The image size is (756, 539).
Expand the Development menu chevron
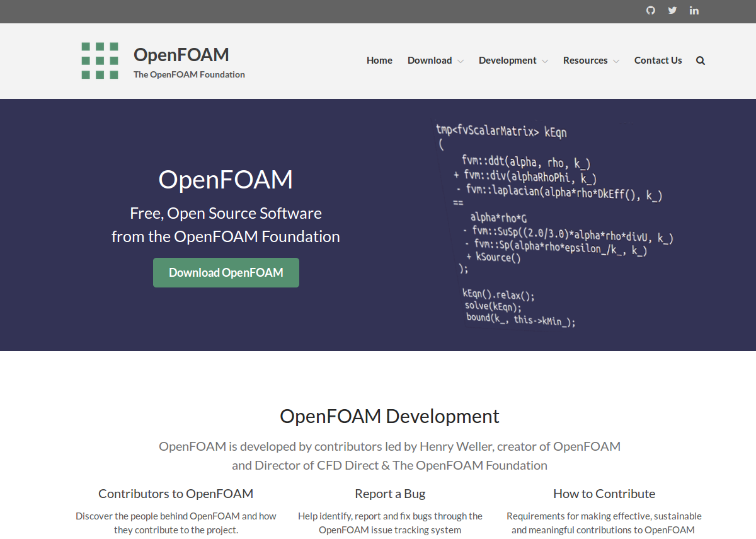pyautogui.click(x=545, y=61)
